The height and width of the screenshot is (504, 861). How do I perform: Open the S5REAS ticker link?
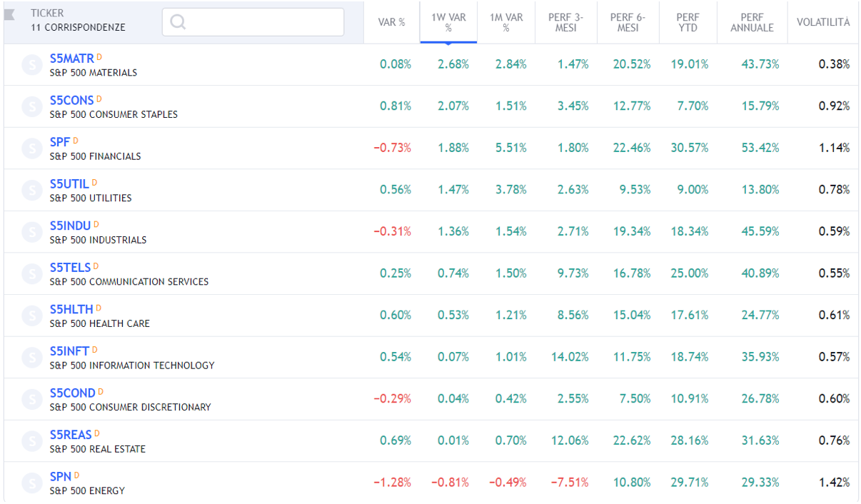click(x=71, y=435)
